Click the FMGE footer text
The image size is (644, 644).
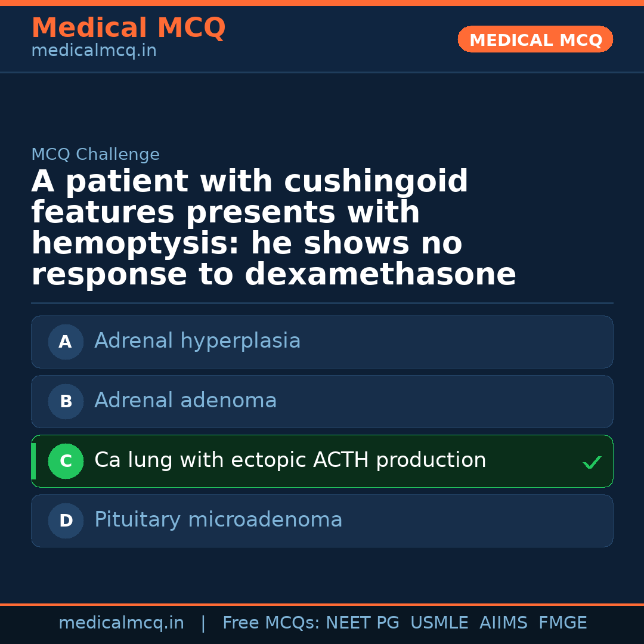click(x=562, y=623)
